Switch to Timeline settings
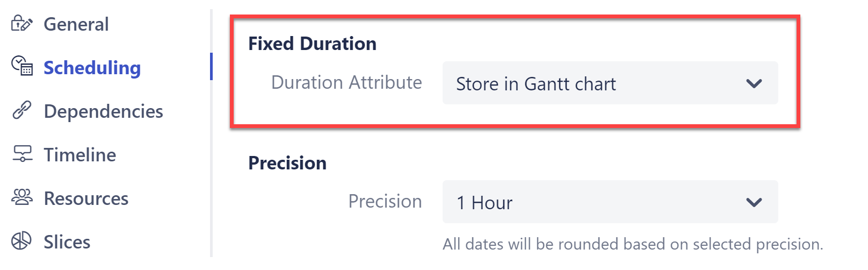 (79, 155)
